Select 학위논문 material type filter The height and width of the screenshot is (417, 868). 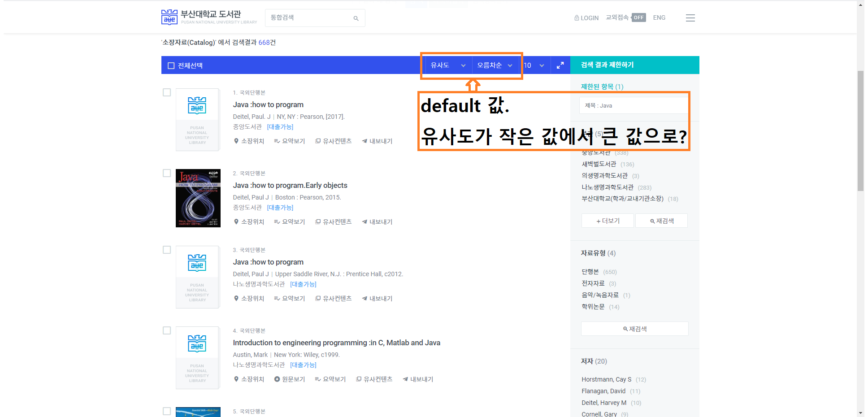[x=593, y=307]
